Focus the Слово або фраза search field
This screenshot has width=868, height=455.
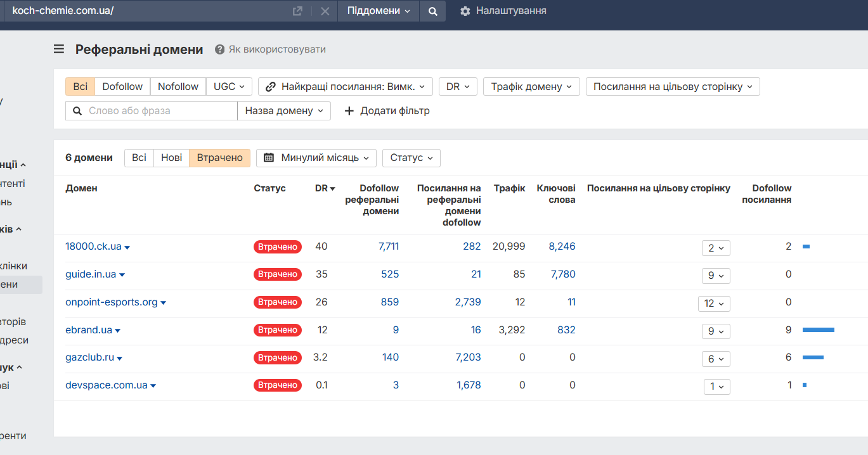click(151, 111)
